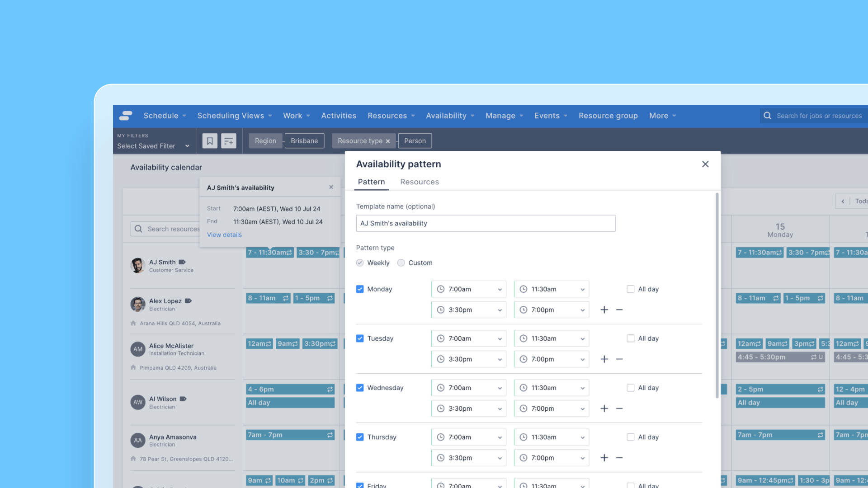868x488 pixels.
Task: Click the Template name input field
Action: coord(486,223)
